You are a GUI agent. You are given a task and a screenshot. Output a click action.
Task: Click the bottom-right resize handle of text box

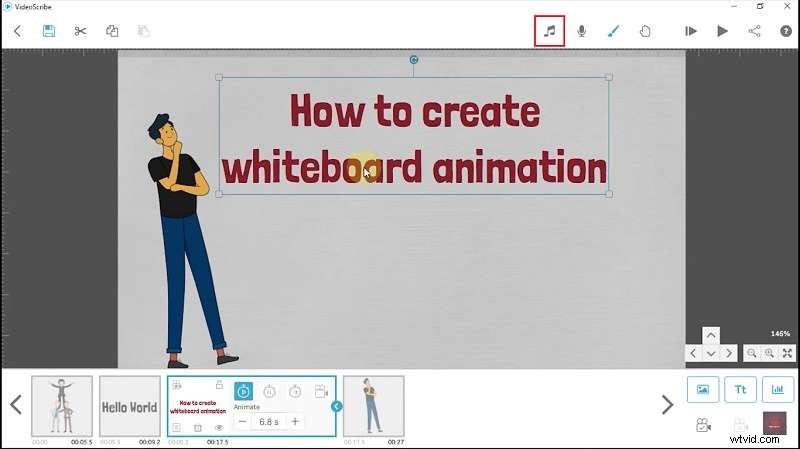609,194
